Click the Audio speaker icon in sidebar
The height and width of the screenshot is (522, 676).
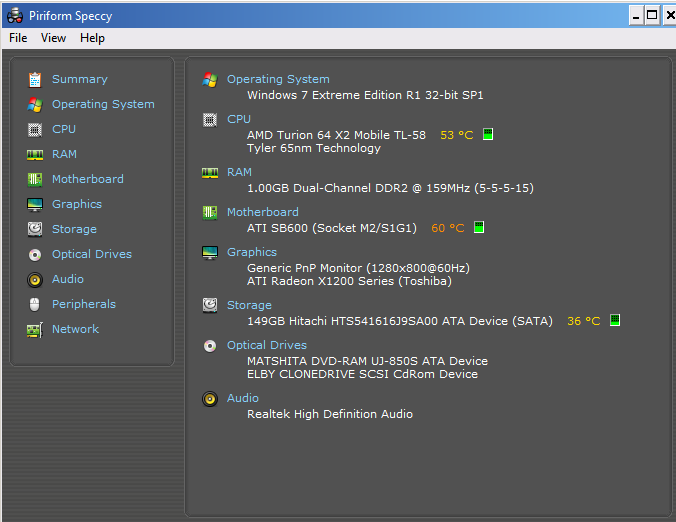click(35, 280)
